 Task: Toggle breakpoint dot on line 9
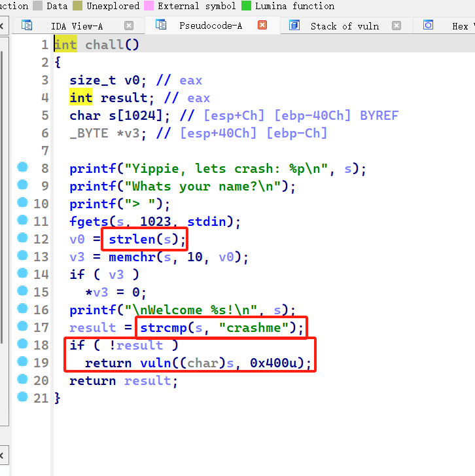(x=22, y=185)
